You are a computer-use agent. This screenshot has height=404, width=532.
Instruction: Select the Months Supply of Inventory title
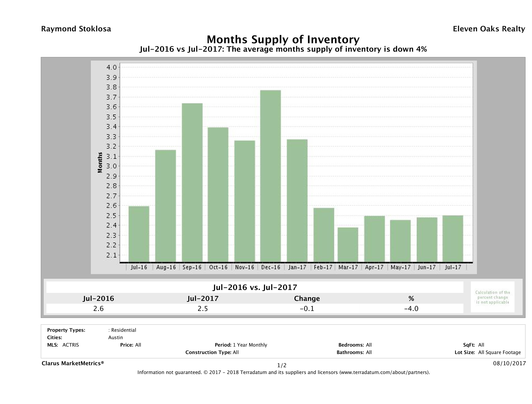pyautogui.click(x=283, y=39)
